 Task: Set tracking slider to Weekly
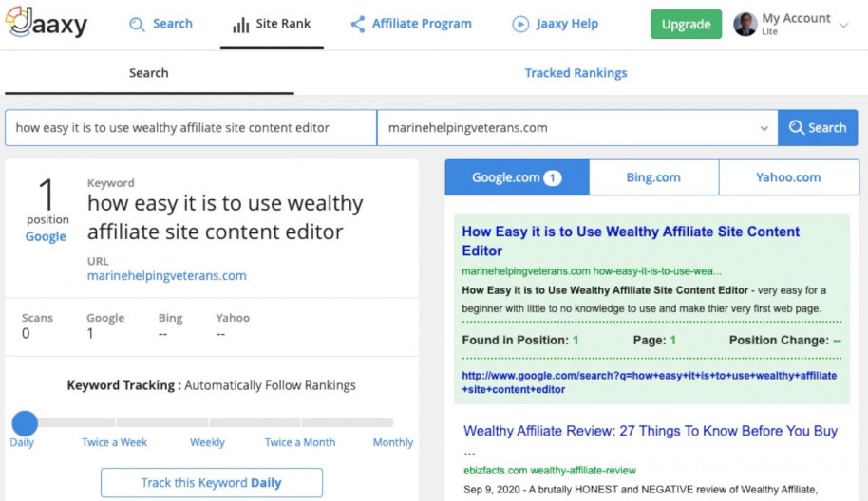point(208,442)
